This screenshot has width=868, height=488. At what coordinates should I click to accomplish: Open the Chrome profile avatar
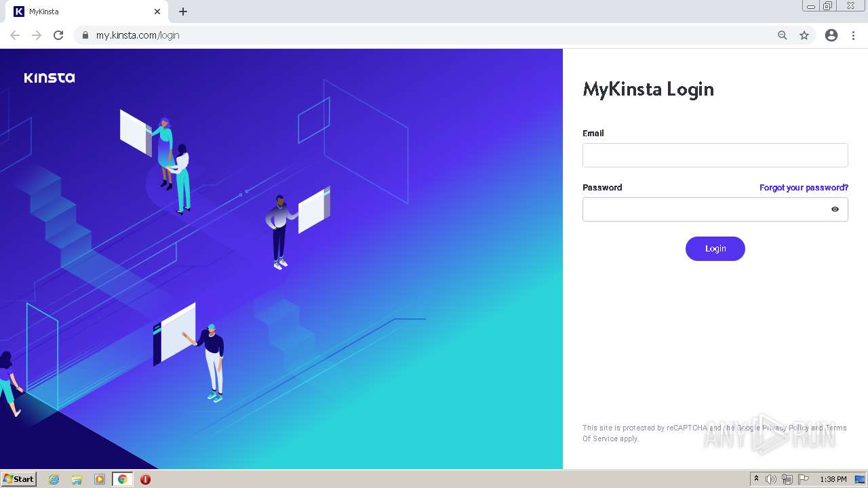[831, 35]
